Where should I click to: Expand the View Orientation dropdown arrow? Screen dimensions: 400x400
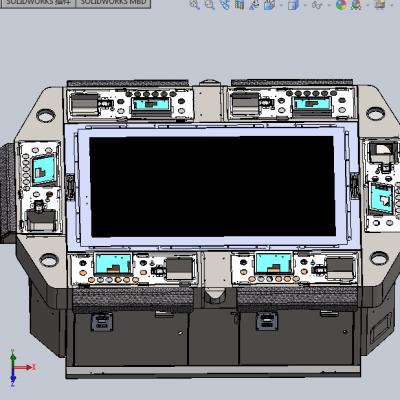[281, 5]
